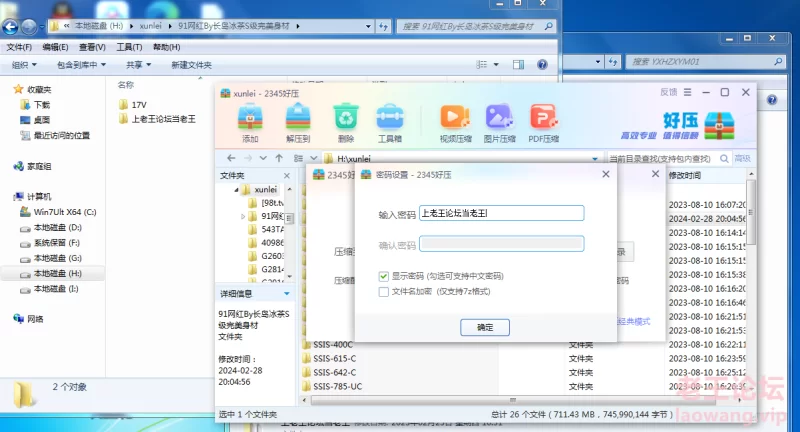Click the Explorer help question mark icon
This screenshot has width=800, height=432.
click(x=542, y=64)
